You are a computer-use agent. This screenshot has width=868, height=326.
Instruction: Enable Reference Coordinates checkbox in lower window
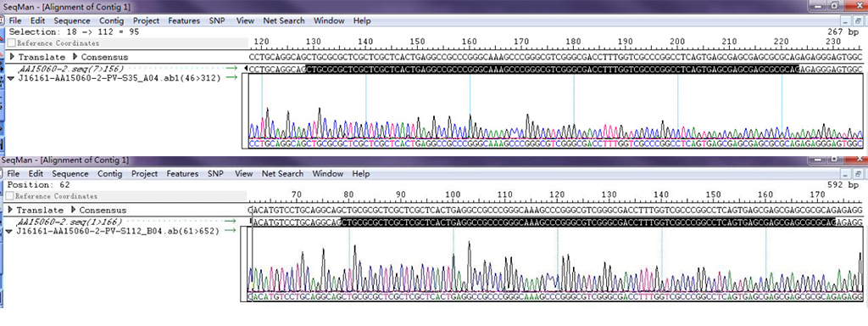(9, 196)
